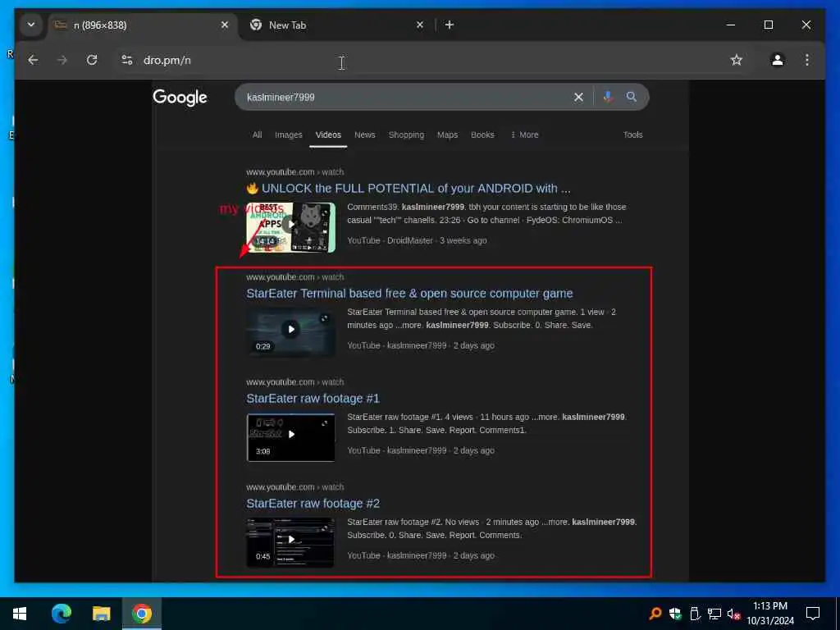
Task: Open the search Tools button
Action: tap(632, 135)
